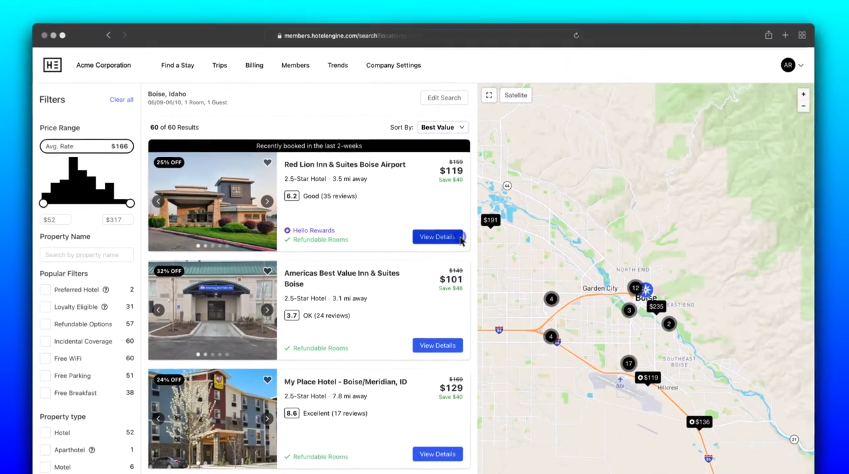Show the browser tab overview grid
The height and width of the screenshot is (474, 849).
point(802,35)
